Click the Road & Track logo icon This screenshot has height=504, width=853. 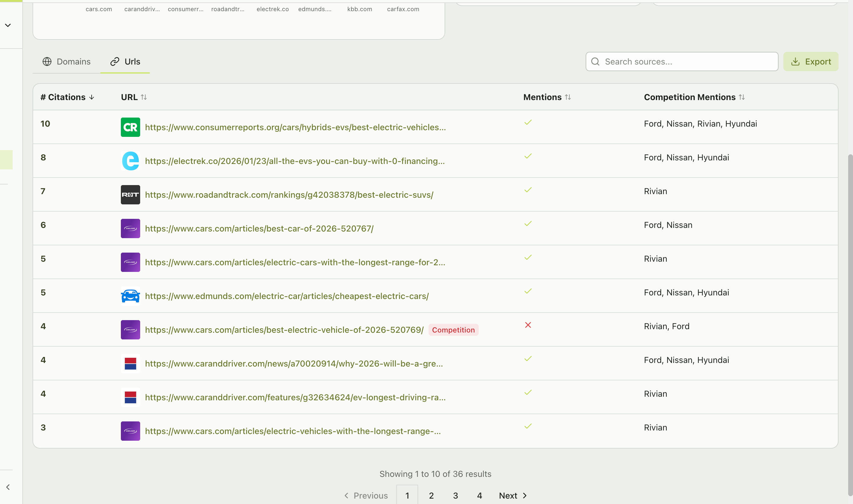click(x=131, y=194)
